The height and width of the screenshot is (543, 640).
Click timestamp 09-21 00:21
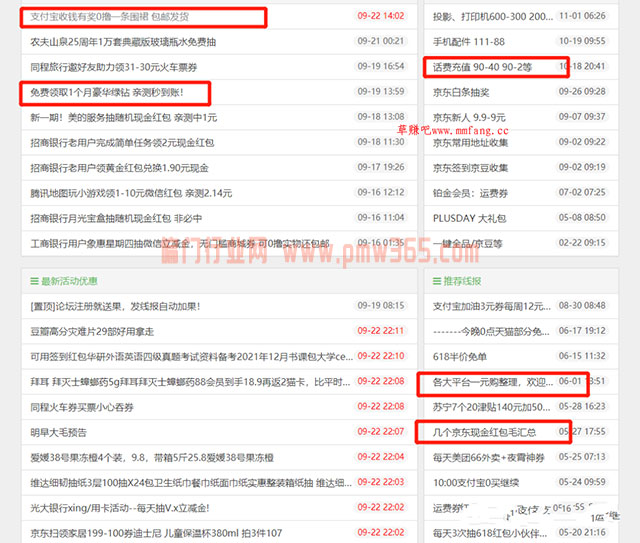click(381, 41)
